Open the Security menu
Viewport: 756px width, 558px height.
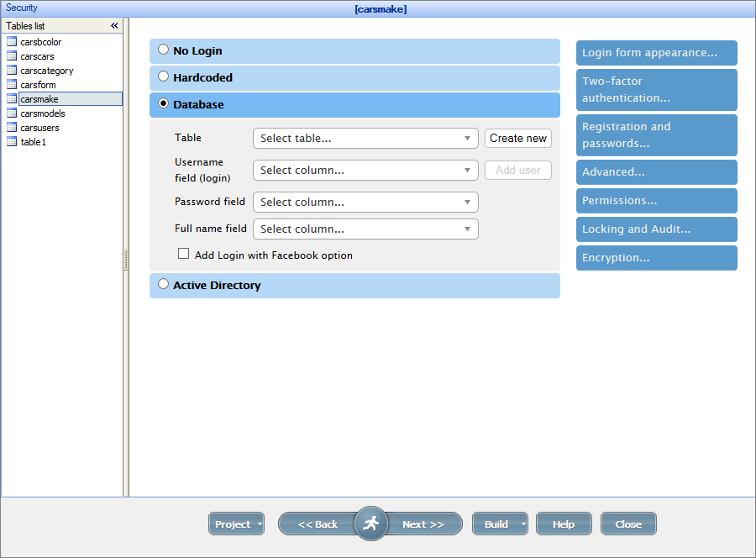pos(21,8)
